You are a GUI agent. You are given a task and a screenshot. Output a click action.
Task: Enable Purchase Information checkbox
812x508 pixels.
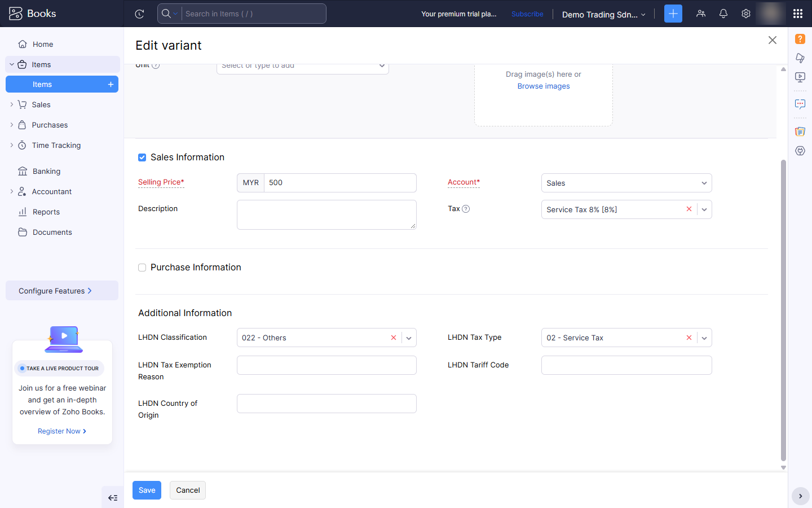coord(142,268)
